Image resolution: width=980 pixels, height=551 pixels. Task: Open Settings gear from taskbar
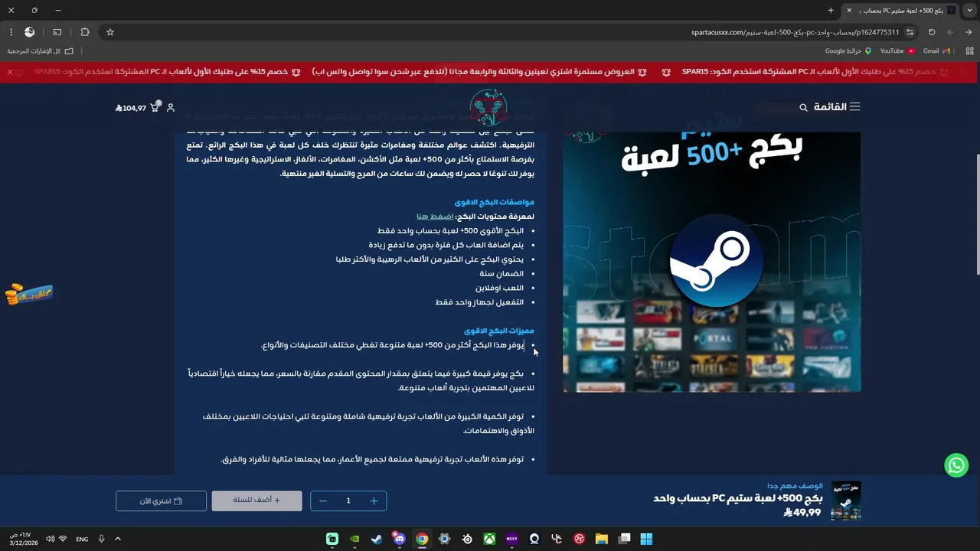[x=444, y=539]
